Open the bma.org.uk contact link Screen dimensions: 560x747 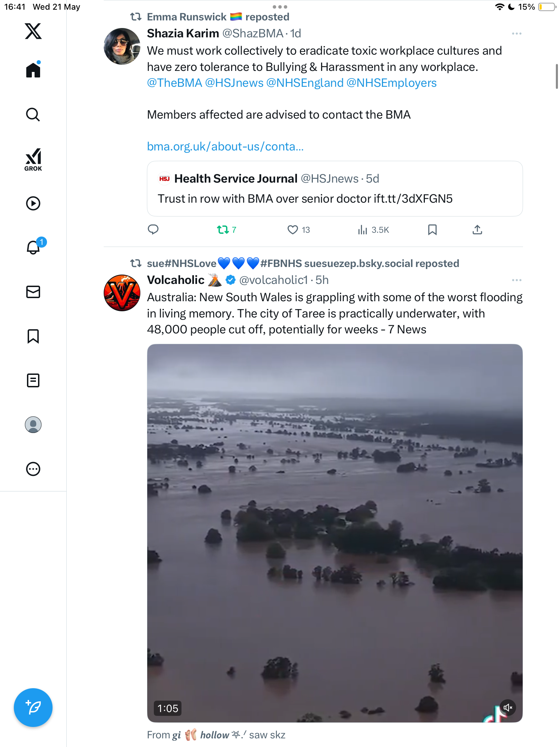[225, 146]
